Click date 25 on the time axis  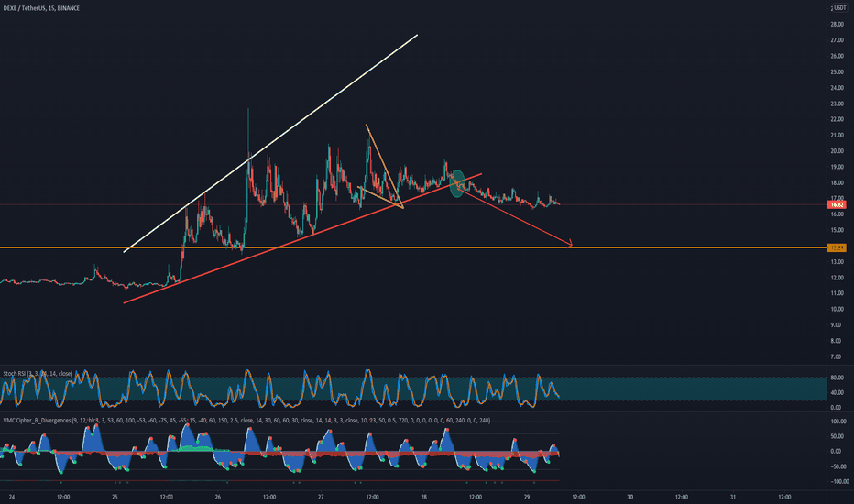click(115, 497)
